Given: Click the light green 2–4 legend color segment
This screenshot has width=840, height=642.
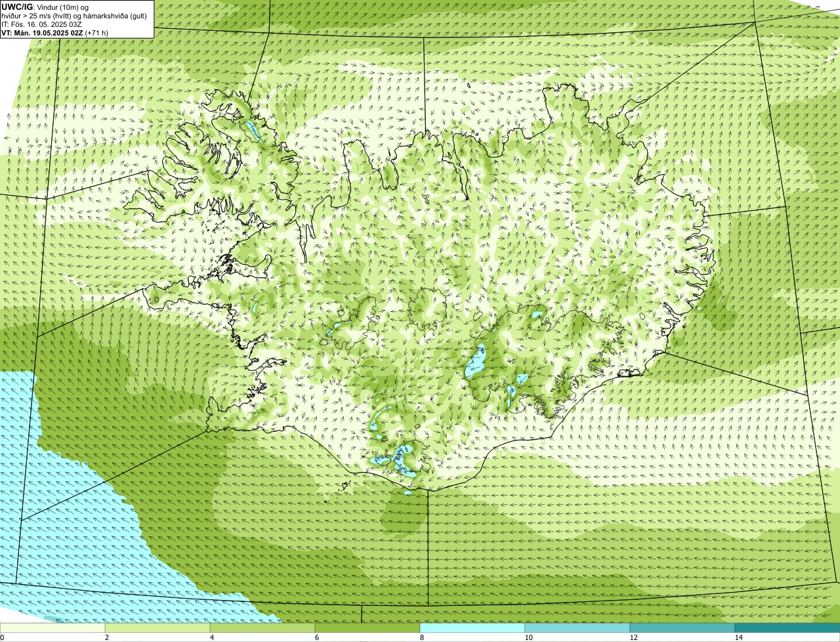Looking at the screenshot, I should point(157,628).
